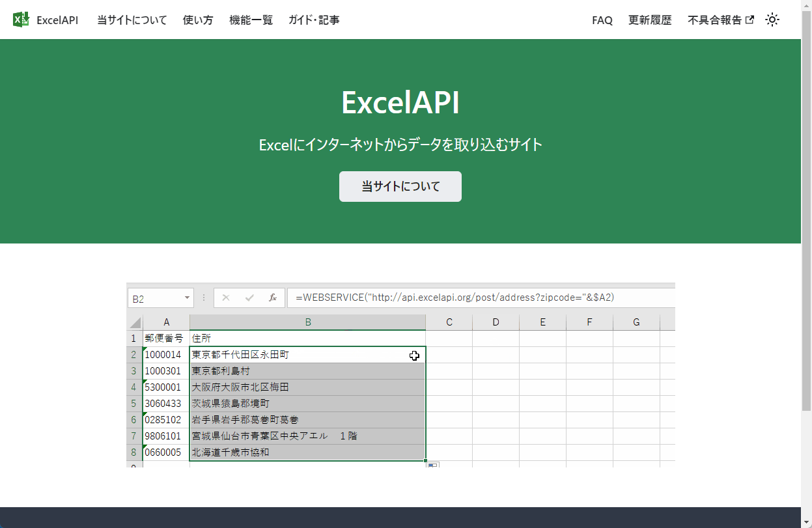Open the 使い方 menu item

click(197, 20)
